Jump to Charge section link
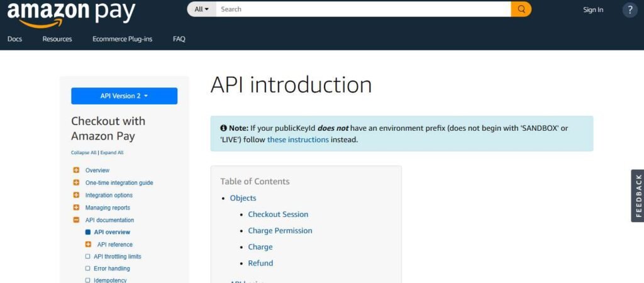Viewport: 644px width, 283px height. [260, 247]
